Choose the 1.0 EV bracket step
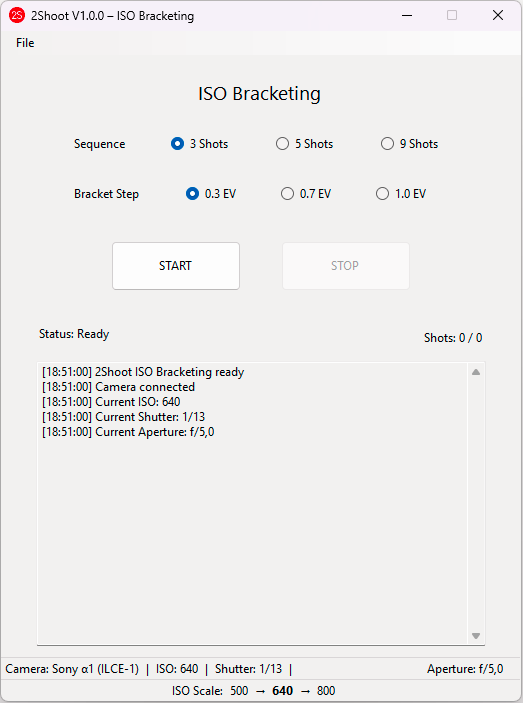523x703 pixels. 401,194
